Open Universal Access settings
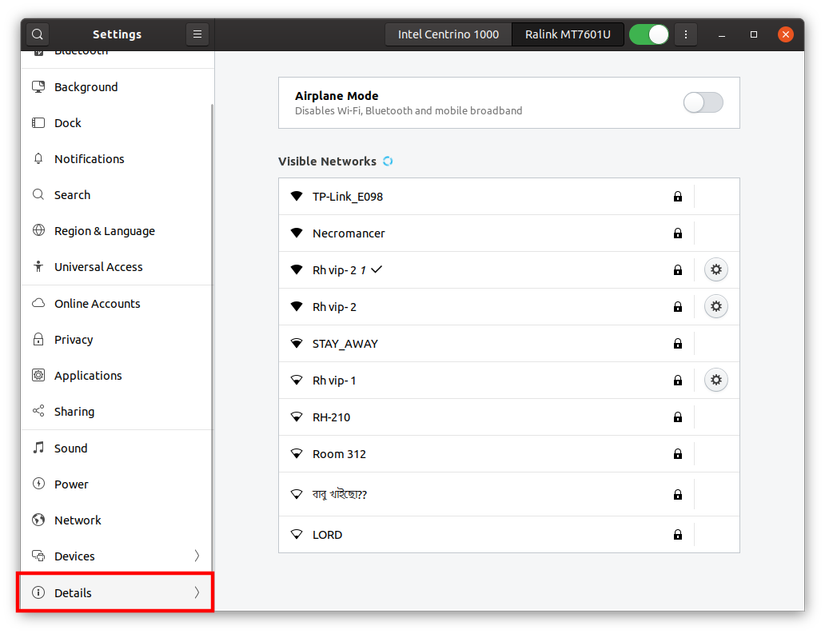This screenshot has height=634, width=825. pos(117,267)
